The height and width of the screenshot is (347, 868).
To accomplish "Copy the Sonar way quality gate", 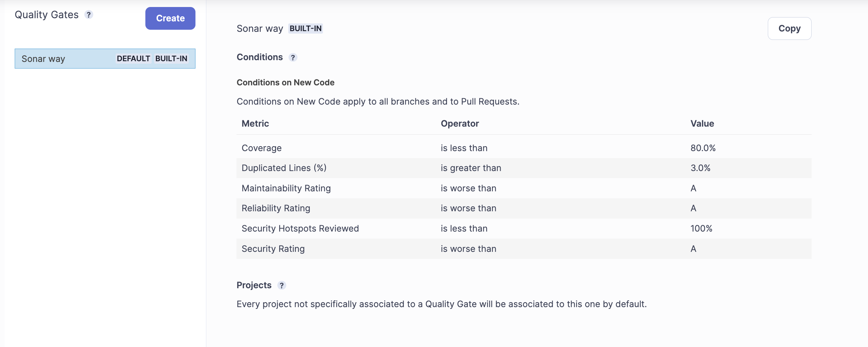I will click(789, 28).
